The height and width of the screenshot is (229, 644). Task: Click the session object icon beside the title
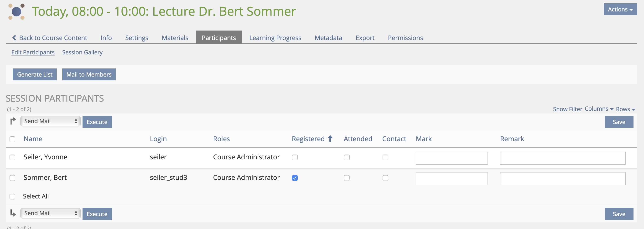tap(16, 11)
